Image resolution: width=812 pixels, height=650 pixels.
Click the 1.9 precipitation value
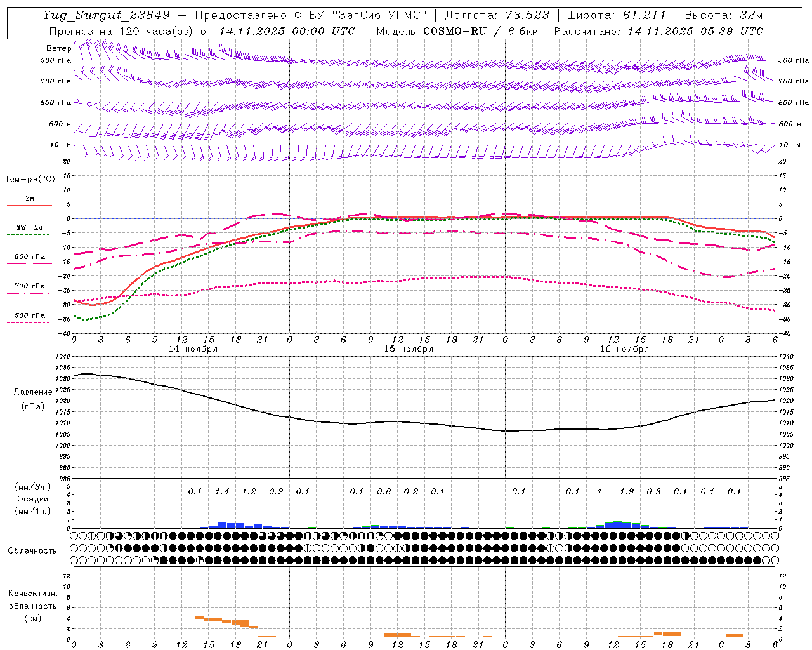coord(627,492)
